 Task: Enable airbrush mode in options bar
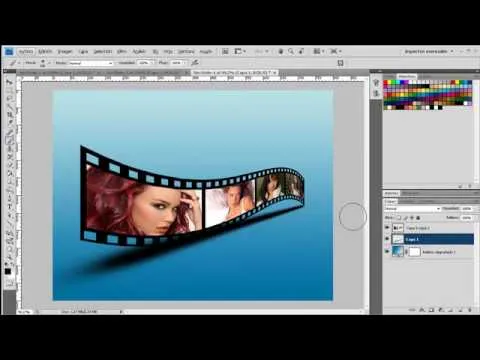point(195,63)
